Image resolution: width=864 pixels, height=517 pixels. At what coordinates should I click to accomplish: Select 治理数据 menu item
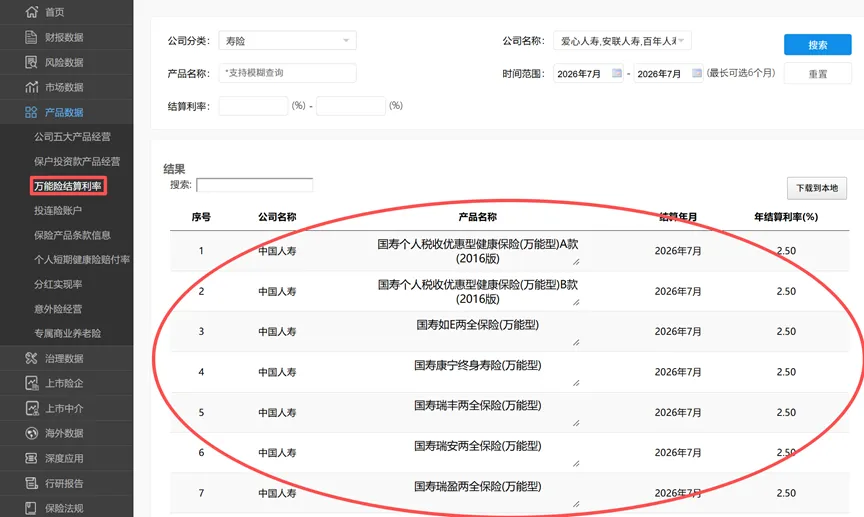tap(66, 358)
